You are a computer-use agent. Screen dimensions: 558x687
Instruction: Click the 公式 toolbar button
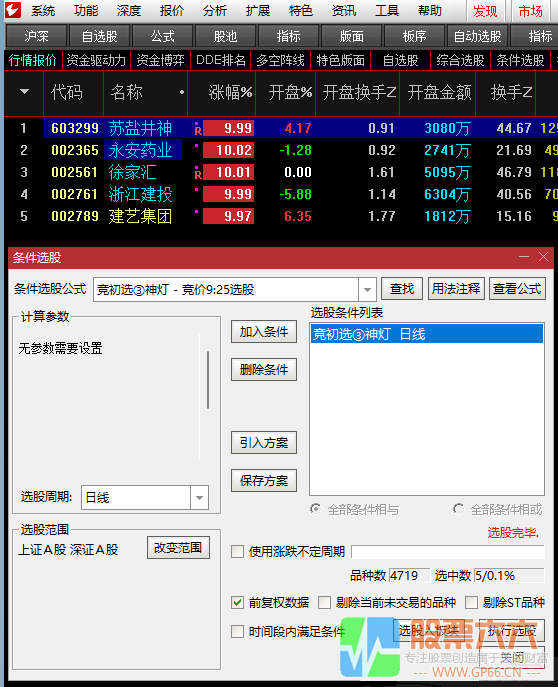click(x=162, y=36)
